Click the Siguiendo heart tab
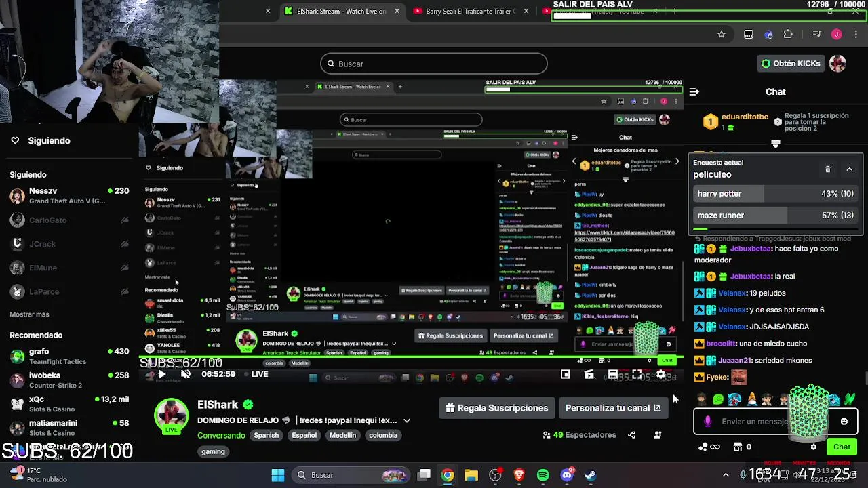The height and width of the screenshot is (488, 868). click(x=41, y=140)
